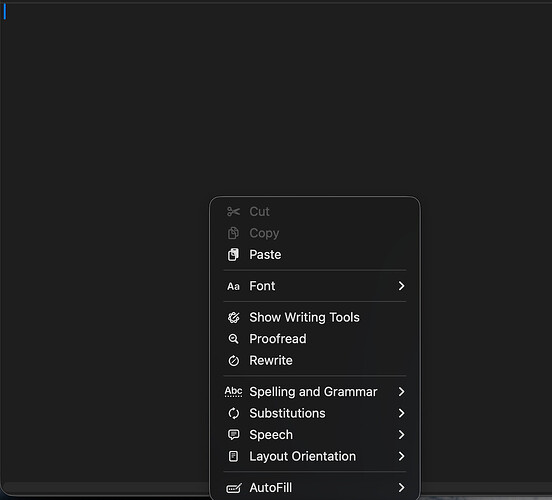Select the Rewrite menu entry

point(315,361)
